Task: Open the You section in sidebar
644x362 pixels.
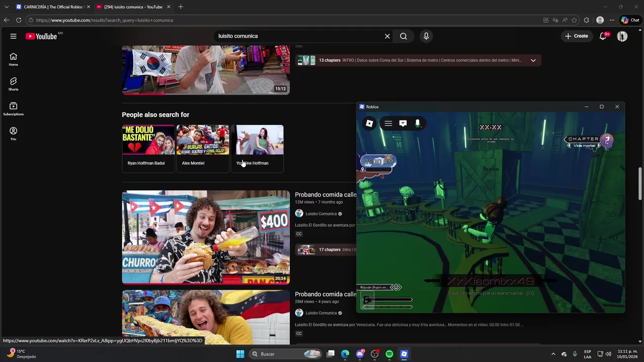Action: [x=14, y=133]
